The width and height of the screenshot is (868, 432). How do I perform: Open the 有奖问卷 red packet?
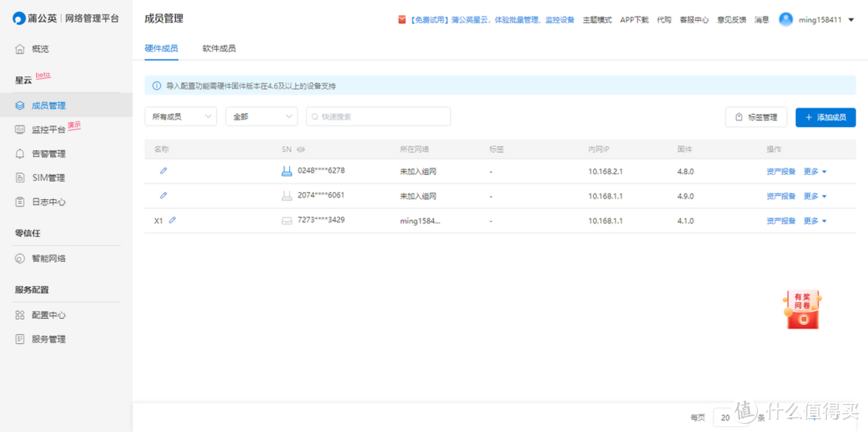click(x=802, y=309)
